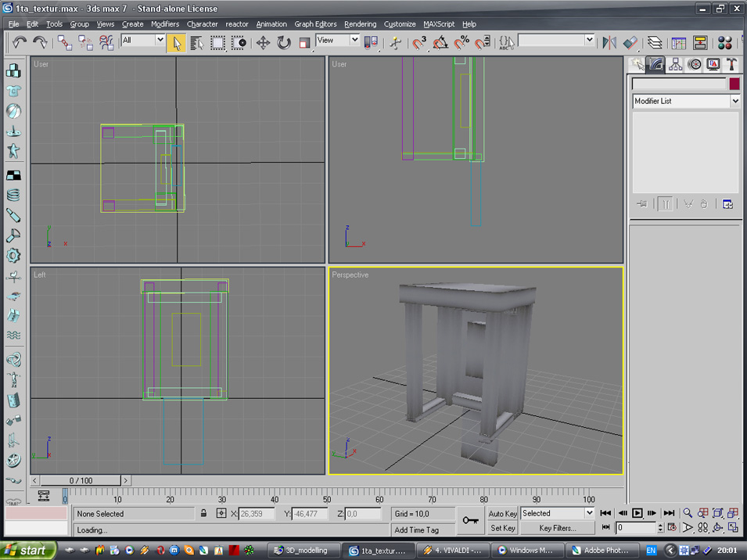Select the Select and Move tool
The width and height of the screenshot is (747, 560).
tap(262, 44)
